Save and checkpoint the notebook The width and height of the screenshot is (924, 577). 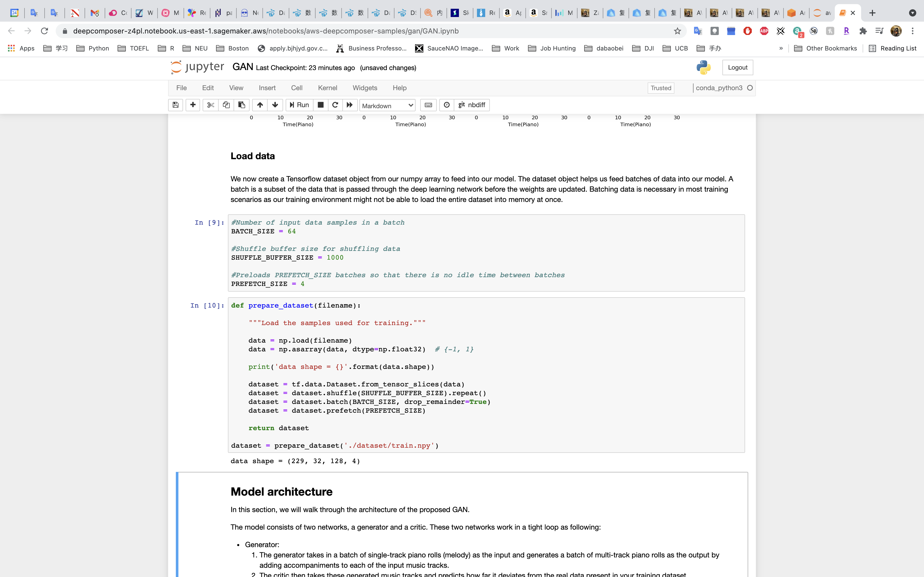(x=175, y=105)
